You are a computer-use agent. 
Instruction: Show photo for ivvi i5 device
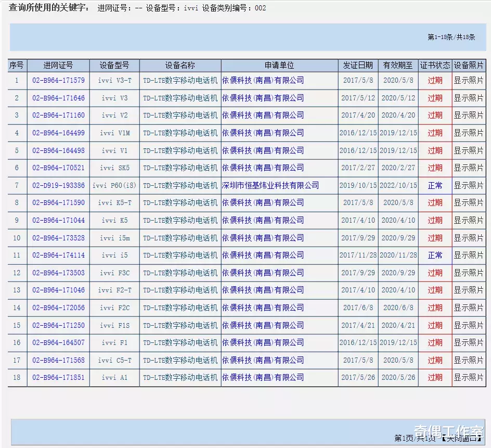(x=469, y=255)
